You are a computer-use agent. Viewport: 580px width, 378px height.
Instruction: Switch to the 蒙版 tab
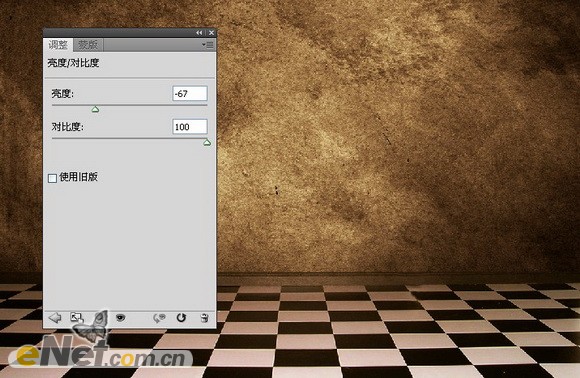(x=88, y=45)
